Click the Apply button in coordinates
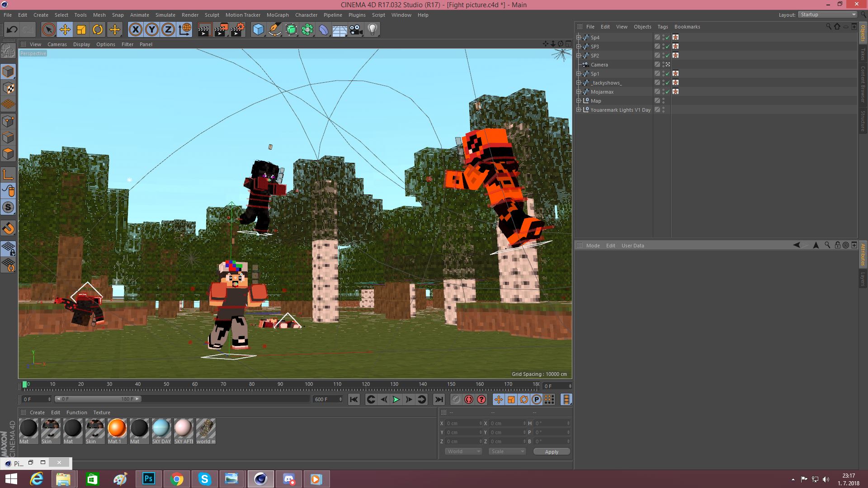The image size is (868, 488). click(x=552, y=452)
